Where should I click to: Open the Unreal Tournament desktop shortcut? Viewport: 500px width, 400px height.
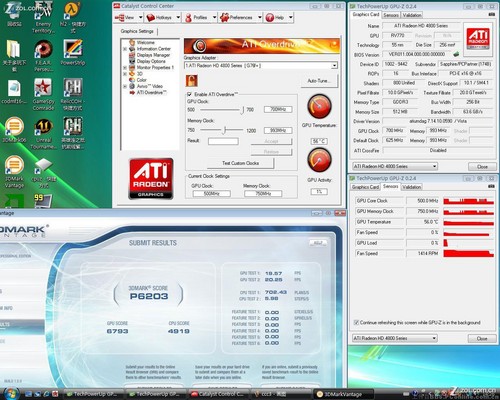click(x=43, y=133)
